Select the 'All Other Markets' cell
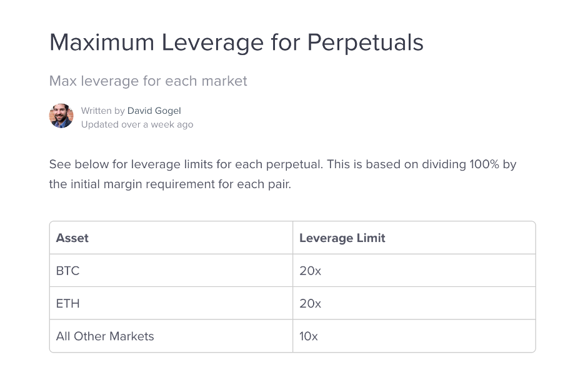 coord(105,336)
